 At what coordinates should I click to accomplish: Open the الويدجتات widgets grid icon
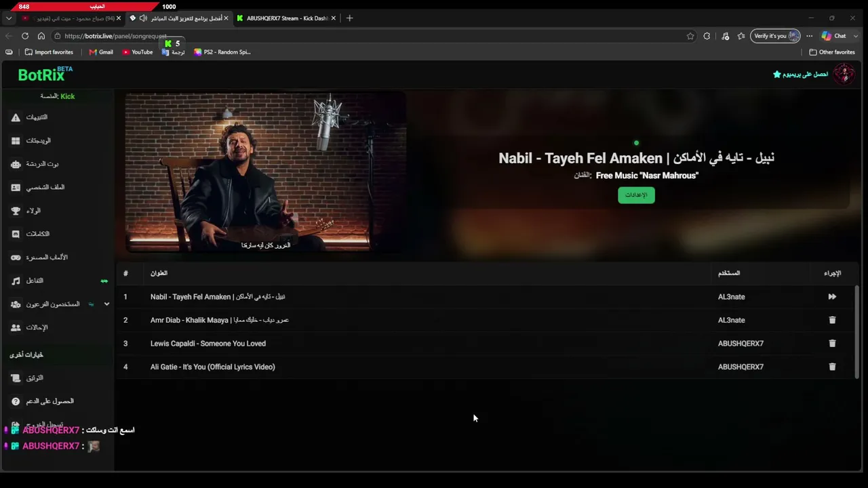[16, 141]
